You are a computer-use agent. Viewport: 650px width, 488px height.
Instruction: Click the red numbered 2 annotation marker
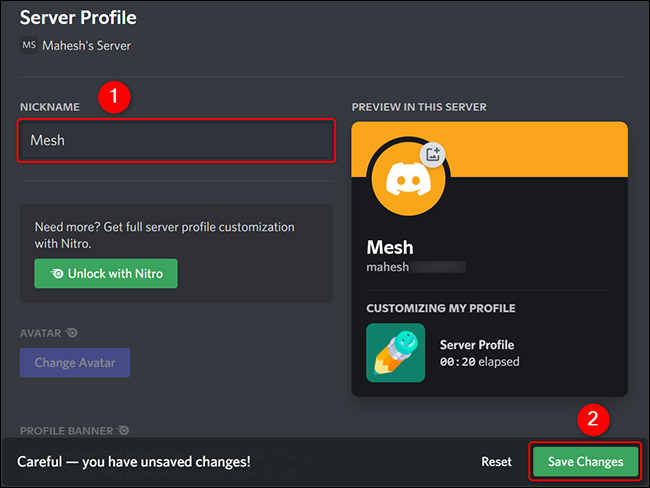[592, 421]
